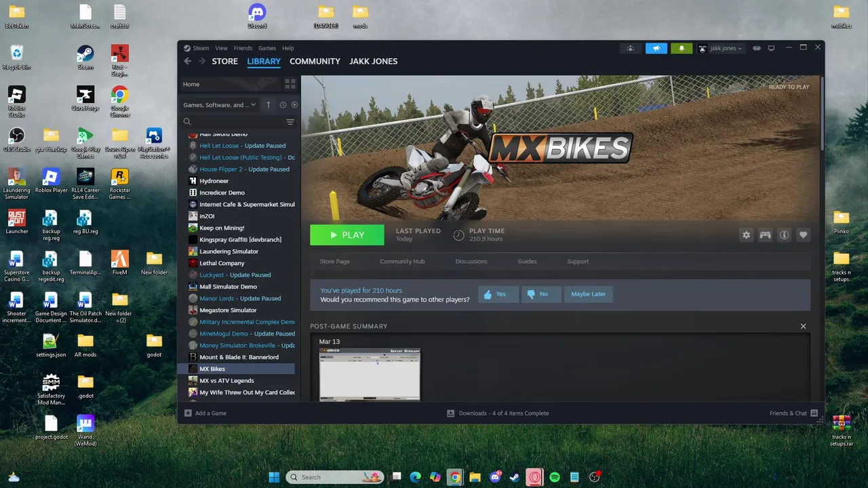Open the Community Hub link
This screenshot has height=488, width=868.
point(402,262)
